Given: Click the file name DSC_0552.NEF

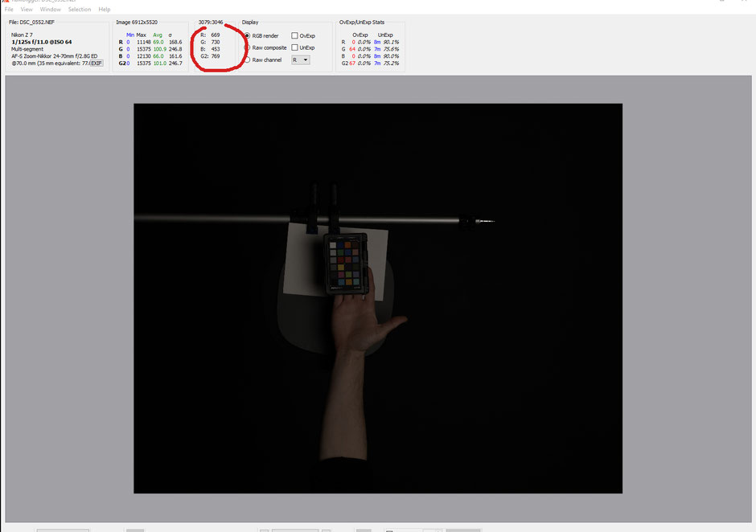Looking at the screenshot, I should pyautogui.click(x=37, y=23).
